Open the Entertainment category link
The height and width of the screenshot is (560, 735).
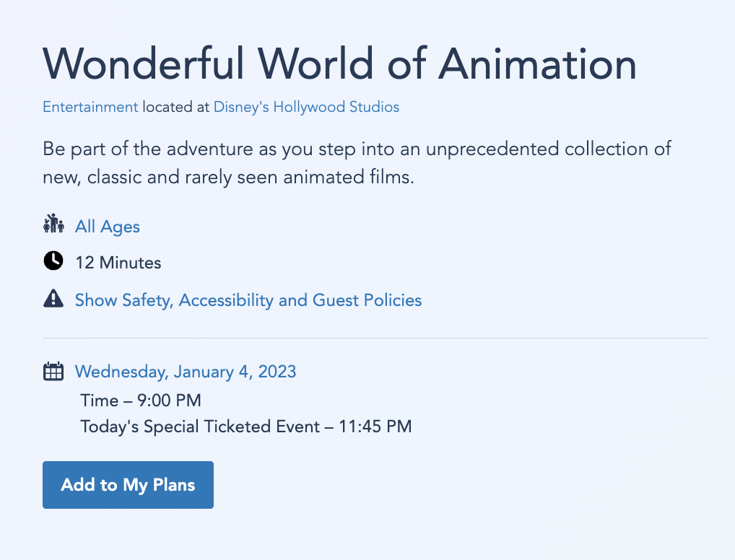click(90, 108)
